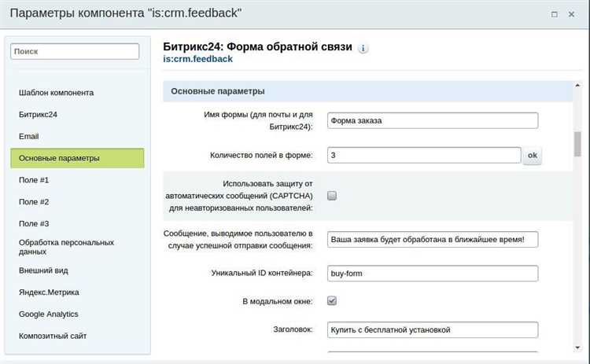This screenshot has width=590, height=364.
Task: Maximize the component parameters dialog
Action: [555, 14]
